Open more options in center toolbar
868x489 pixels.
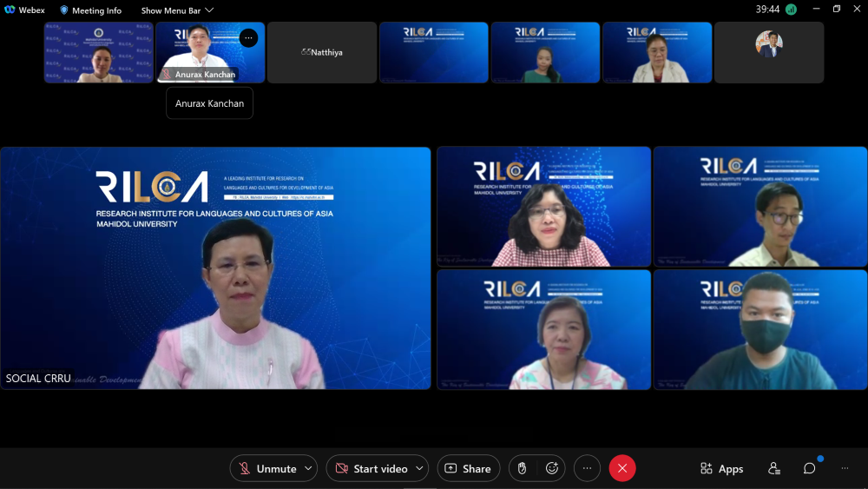(587, 468)
